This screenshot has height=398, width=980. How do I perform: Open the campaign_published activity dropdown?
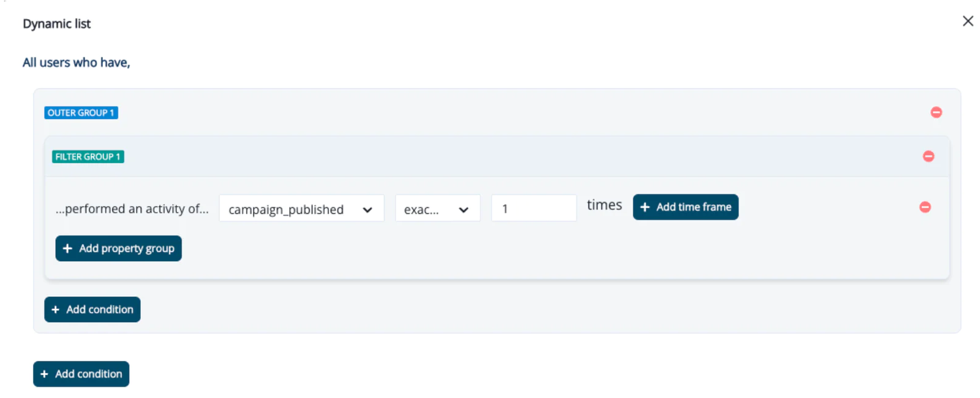pos(301,209)
